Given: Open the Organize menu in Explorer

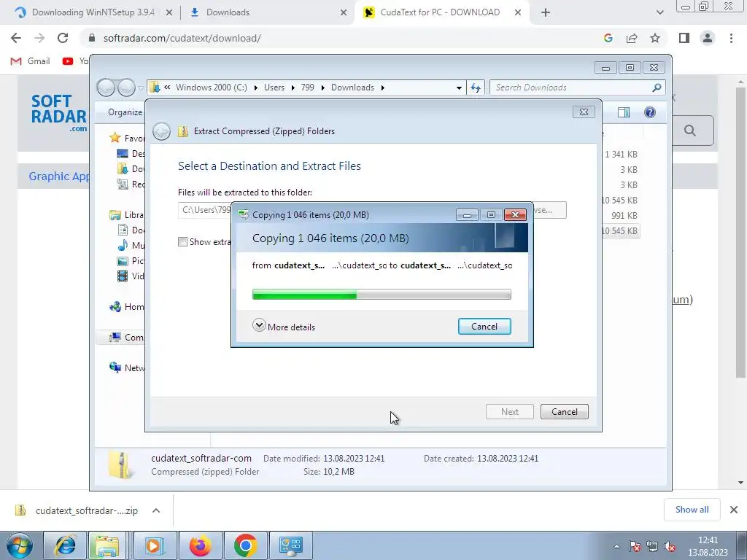Looking at the screenshot, I should [125, 112].
